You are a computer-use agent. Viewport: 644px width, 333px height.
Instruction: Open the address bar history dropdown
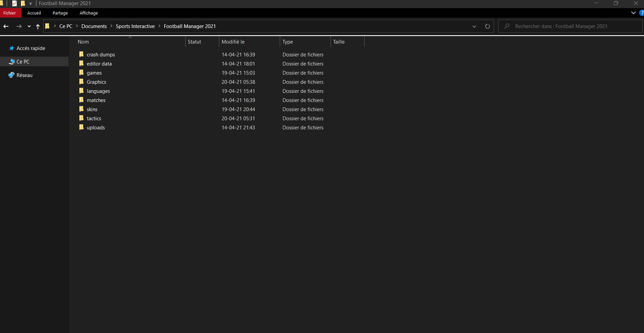point(474,26)
